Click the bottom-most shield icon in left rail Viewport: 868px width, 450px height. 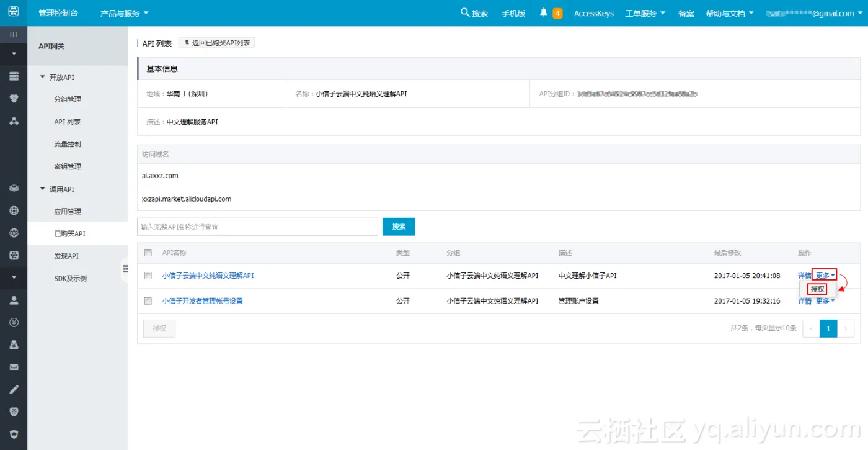14,434
